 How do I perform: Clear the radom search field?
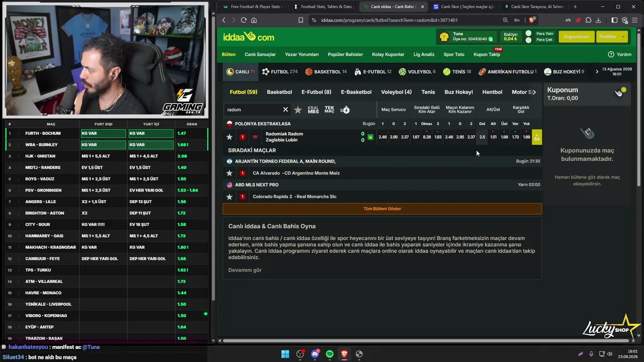285,110
